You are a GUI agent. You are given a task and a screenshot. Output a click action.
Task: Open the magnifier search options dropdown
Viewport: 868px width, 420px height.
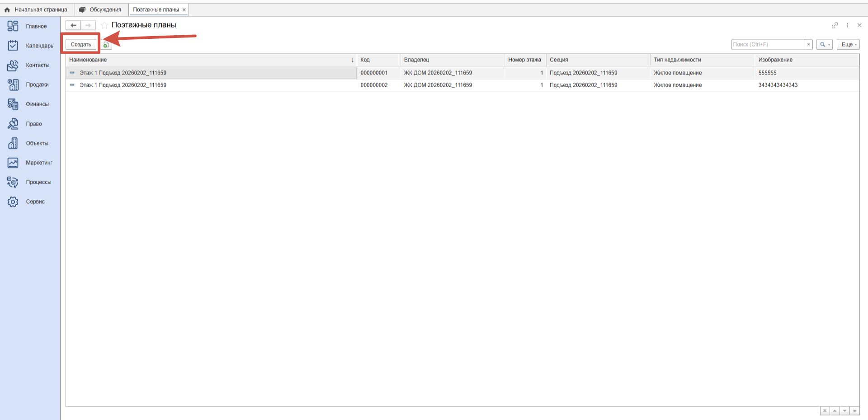(x=824, y=44)
